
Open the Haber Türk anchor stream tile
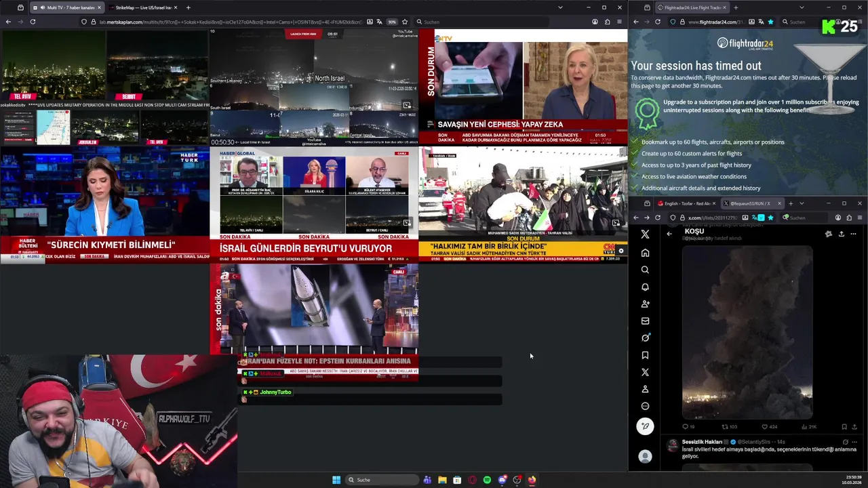pos(104,205)
